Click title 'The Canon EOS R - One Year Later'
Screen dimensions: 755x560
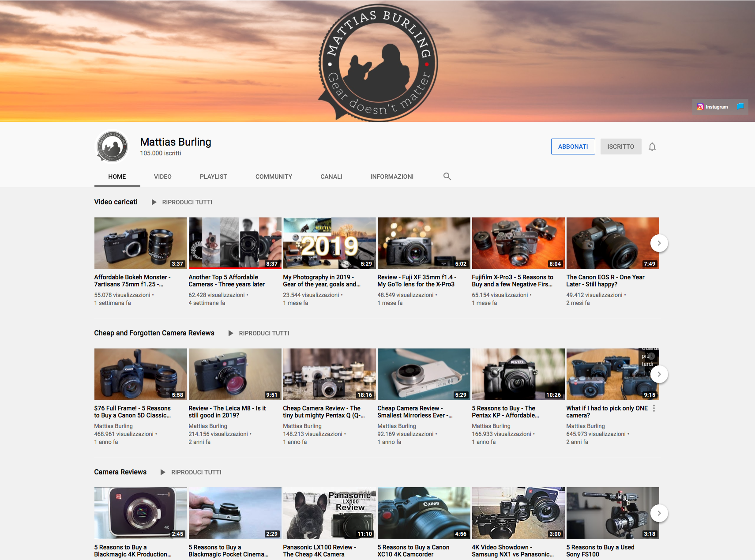[605, 281]
